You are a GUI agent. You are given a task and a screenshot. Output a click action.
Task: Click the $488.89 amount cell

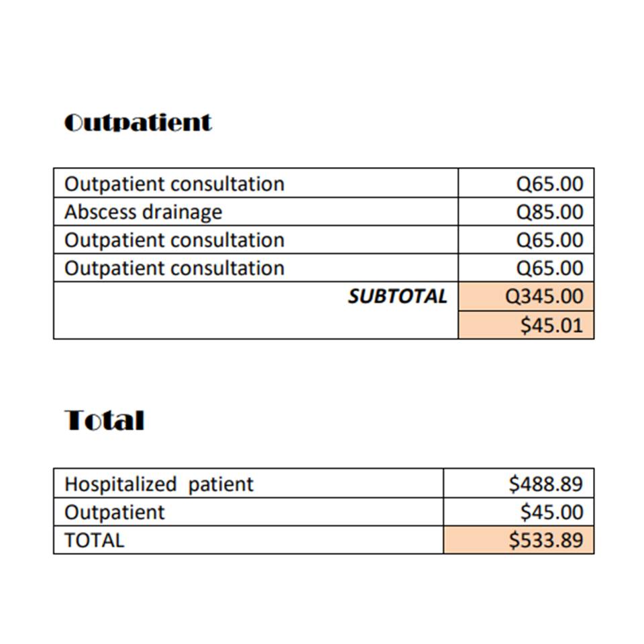point(519,484)
